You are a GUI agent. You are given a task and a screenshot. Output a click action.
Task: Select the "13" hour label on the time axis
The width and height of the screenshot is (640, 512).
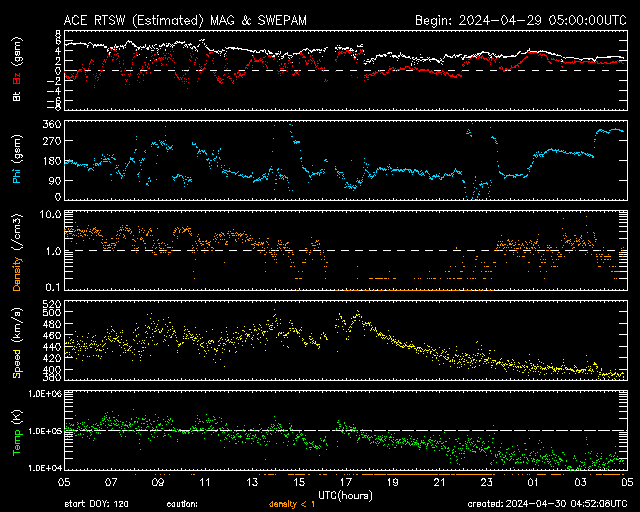click(x=252, y=483)
